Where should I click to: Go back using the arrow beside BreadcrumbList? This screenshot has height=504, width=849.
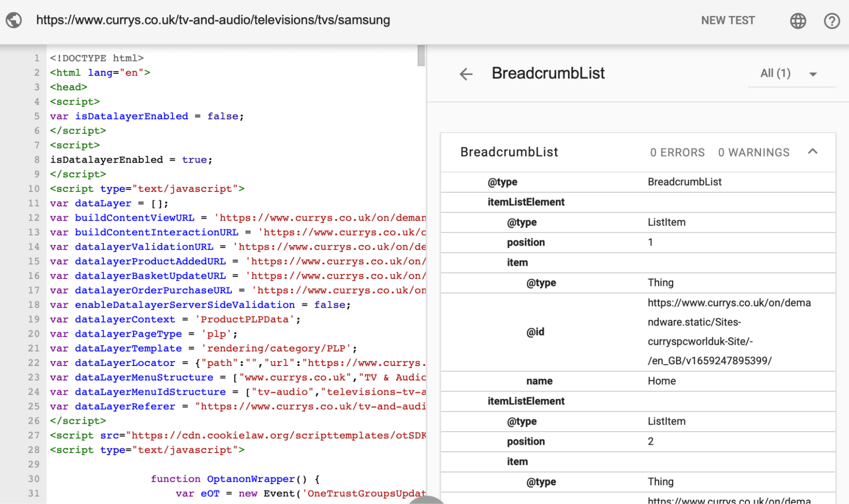click(x=465, y=74)
